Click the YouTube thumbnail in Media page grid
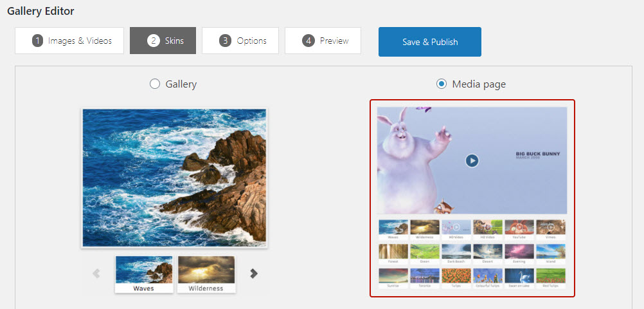Viewport: 644px width, 309px height. click(519, 229)
